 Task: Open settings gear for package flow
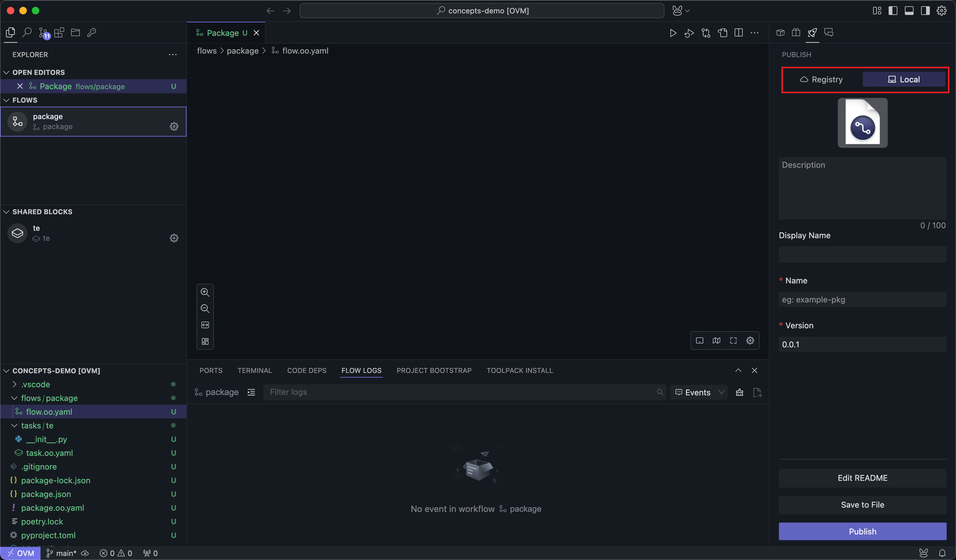point(174,126)
